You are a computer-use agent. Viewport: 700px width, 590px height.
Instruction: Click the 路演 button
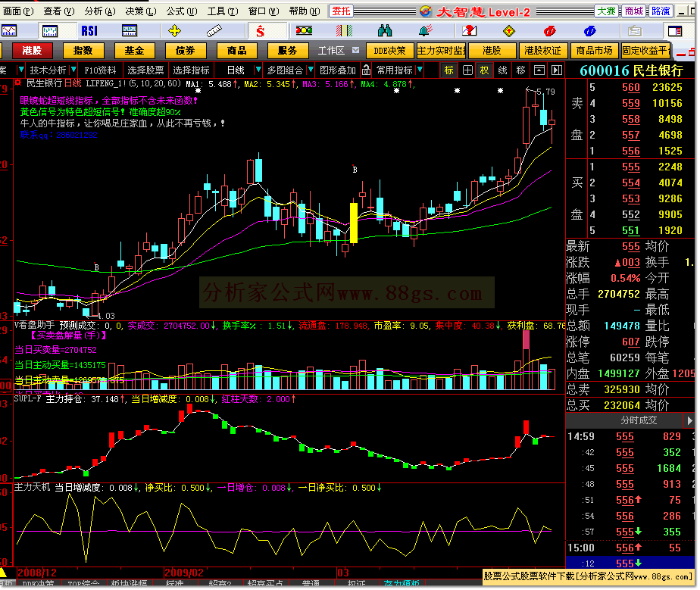point(661,11)
